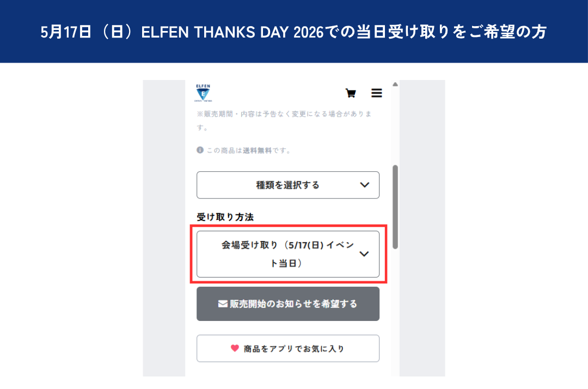Screen dimensions: 588x389
Task: Open the shopping cart
Action: pos(351,93)
